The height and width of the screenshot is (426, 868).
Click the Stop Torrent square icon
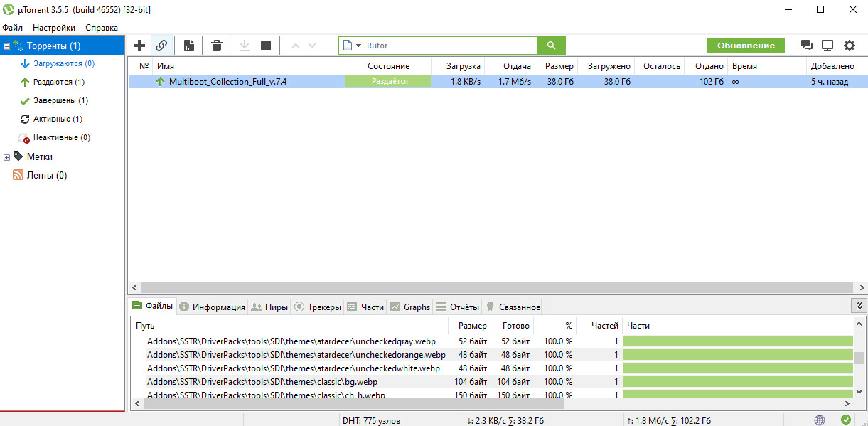[266, 46]
